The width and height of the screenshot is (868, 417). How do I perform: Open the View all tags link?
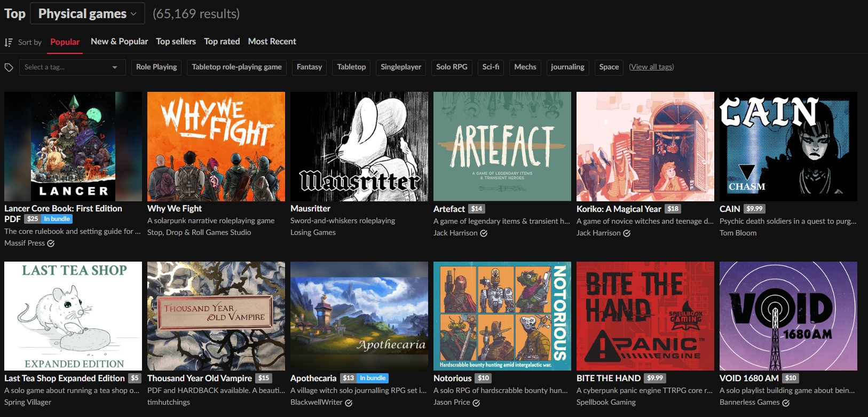(x=651, y=67)
